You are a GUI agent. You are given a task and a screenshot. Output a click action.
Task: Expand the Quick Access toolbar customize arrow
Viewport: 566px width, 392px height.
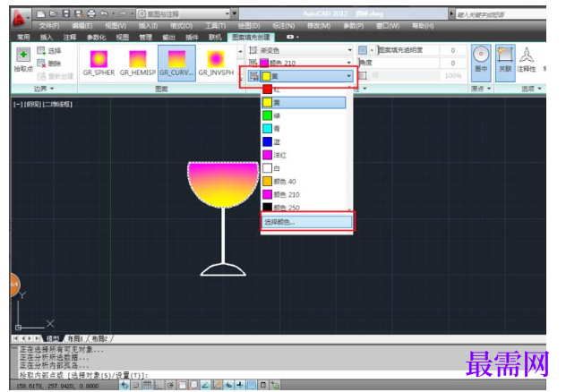click(x=235, y=13)
